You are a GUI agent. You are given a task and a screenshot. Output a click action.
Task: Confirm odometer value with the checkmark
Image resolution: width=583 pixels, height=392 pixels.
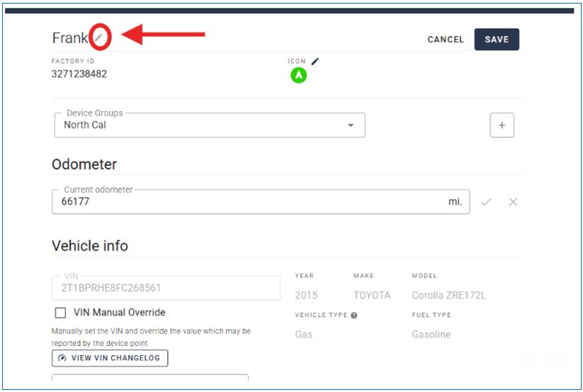pyautogui.click(x=486, y=202)
